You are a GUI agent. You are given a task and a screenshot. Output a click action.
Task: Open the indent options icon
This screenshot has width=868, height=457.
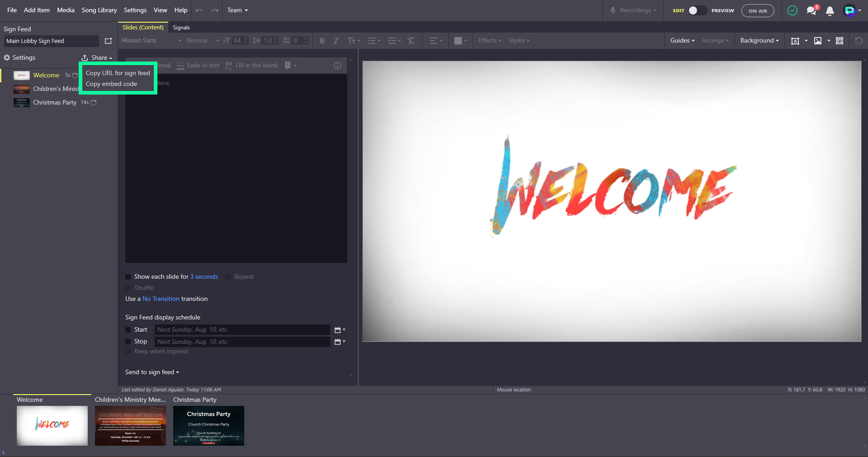[x=394, y=41]
